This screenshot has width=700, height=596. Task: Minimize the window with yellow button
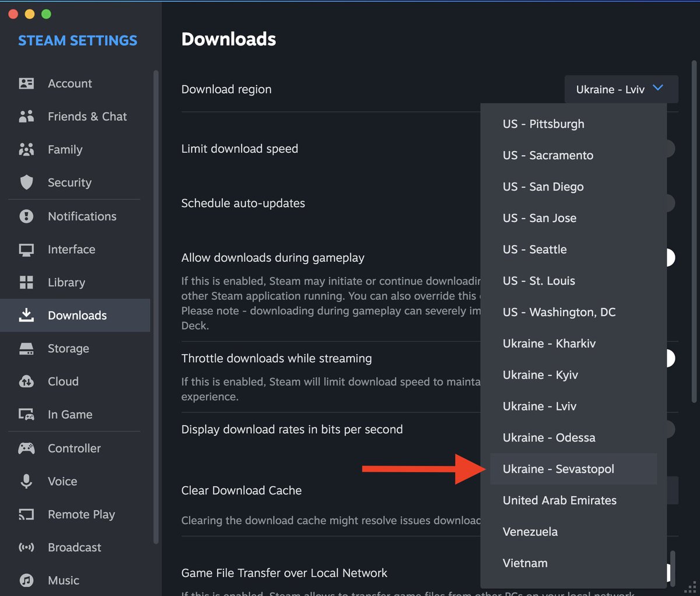click(x=30, y=14)
